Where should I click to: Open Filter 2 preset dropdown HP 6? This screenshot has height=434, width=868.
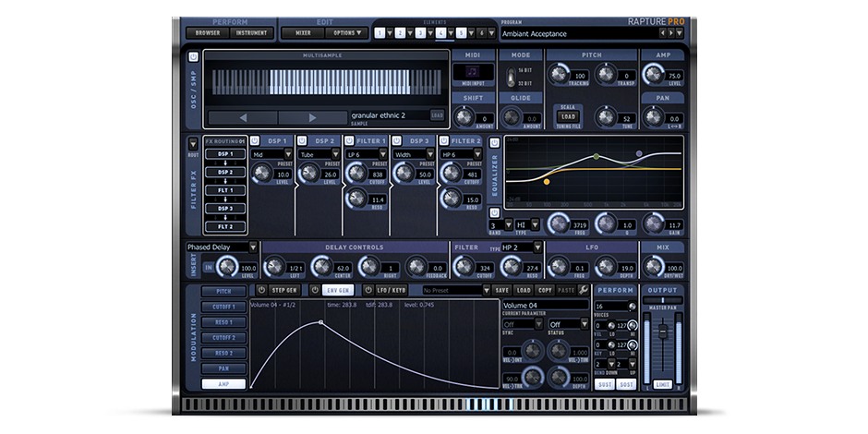pos(462,154)
